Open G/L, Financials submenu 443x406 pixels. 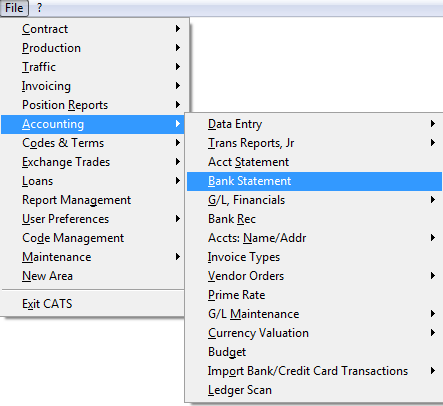tap(314, 200)
